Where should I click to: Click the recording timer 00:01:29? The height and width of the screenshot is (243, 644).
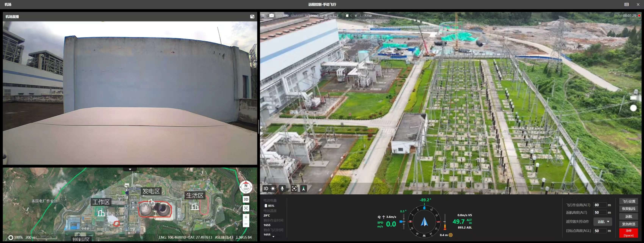pyautogui.click(x=629, y=16)
